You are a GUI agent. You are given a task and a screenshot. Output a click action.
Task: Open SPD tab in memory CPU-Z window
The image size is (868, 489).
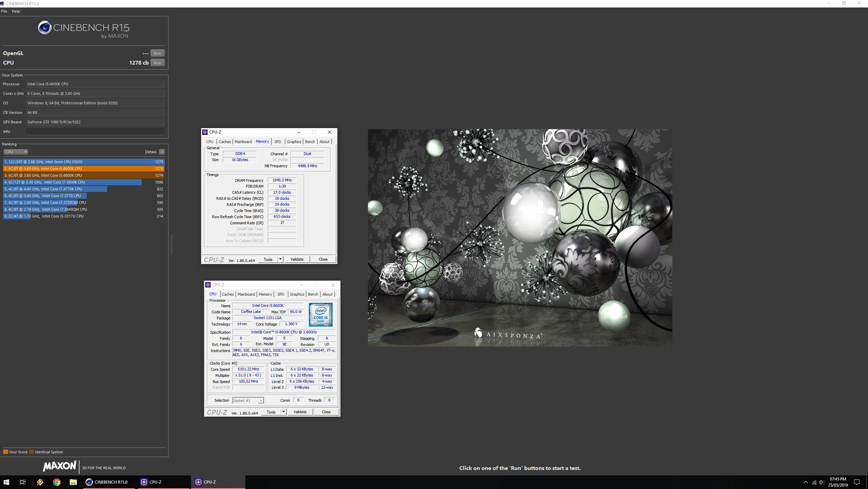pyautogui.click(x=278, y=142)
